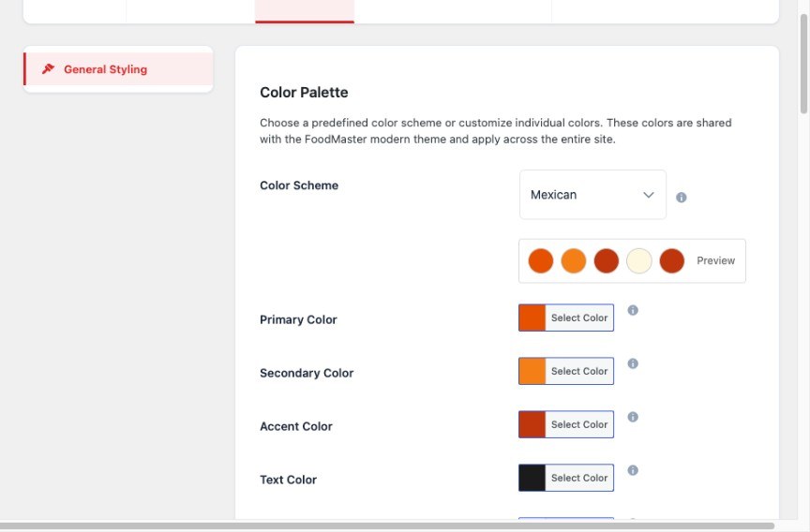
Task: Click Select Color button for Primary Color
Action: pos(579,318)
